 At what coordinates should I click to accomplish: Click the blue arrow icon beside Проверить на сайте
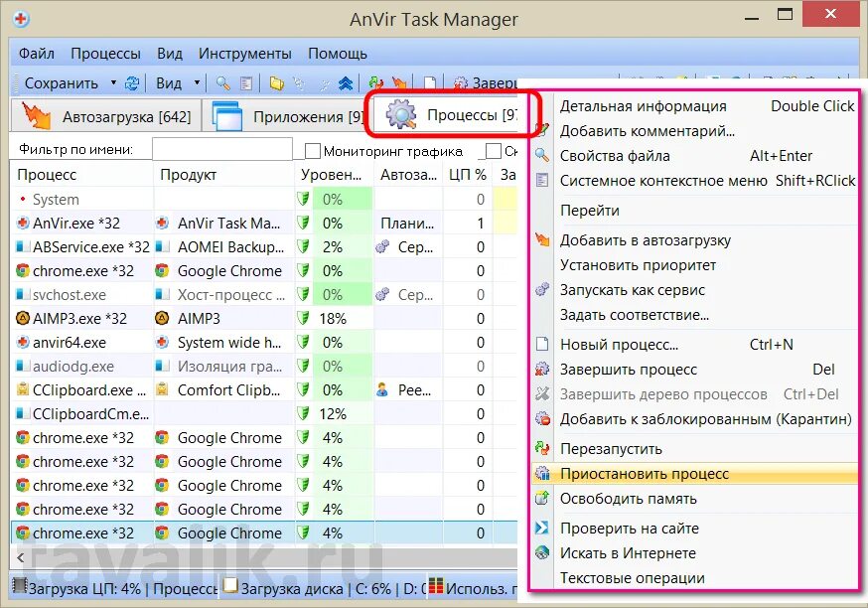(x=542, y=528)
